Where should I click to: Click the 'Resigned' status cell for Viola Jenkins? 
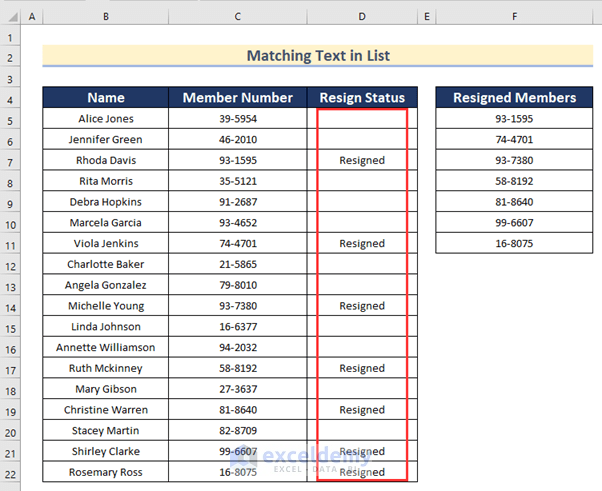click(x=362, y=244)
